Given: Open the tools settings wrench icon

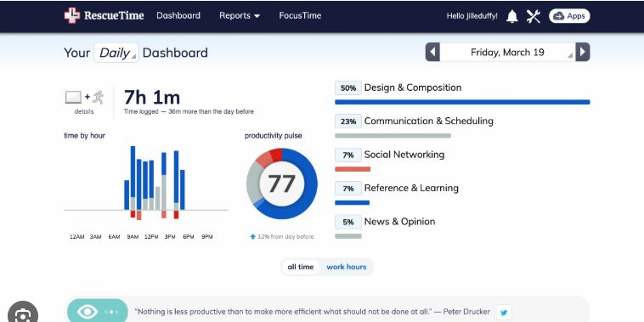Looking at the screenshot, I should (533, 16).
